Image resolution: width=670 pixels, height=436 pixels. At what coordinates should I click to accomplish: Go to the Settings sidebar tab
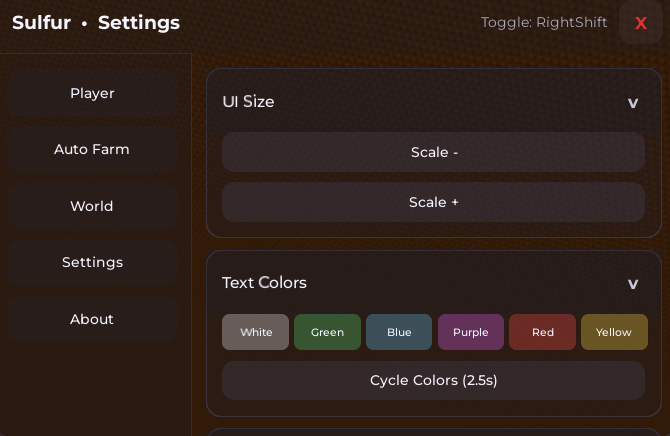tap(92, 262)
